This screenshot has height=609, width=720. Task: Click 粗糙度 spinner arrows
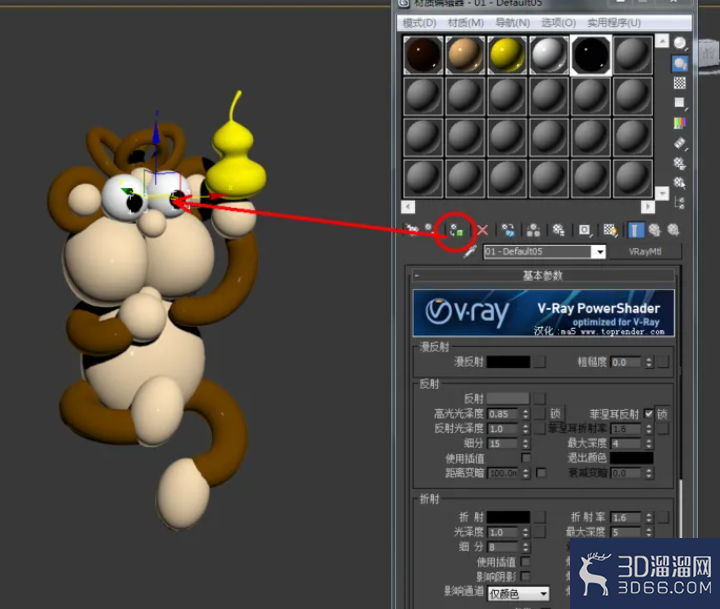point(648,362)
